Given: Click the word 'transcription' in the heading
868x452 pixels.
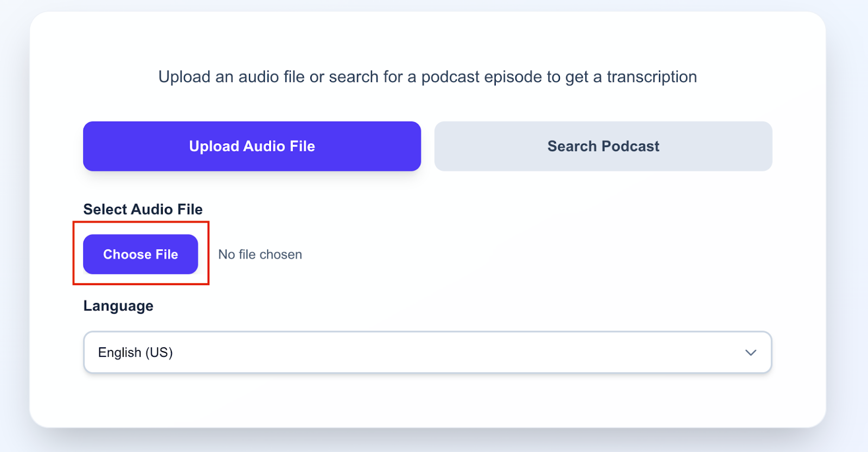Looking at the screenshot, I should click(652, 77).
